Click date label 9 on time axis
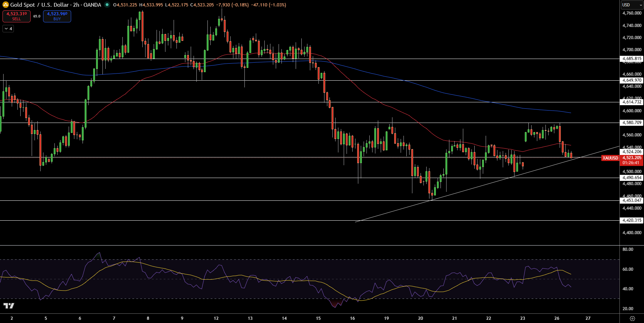The width and height of the screenshot is (644, 323). 182,318
